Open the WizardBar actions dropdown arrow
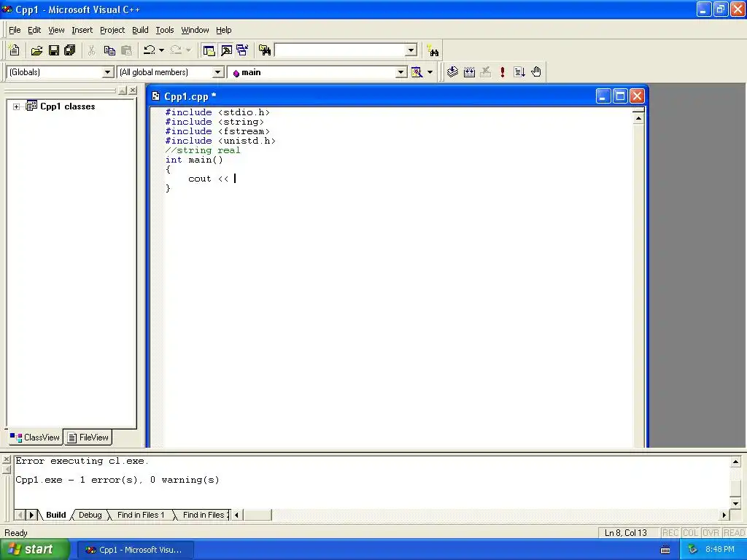Screen dimensions: 747x560 (x=430, y=72)
